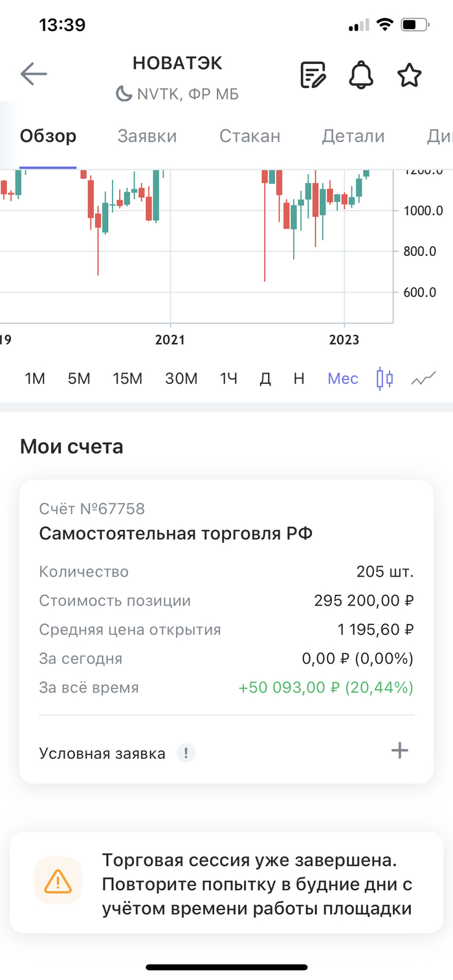This screenshot has height=980, width=453.
Task: Tap the bell alert icon
Action: 361,75
